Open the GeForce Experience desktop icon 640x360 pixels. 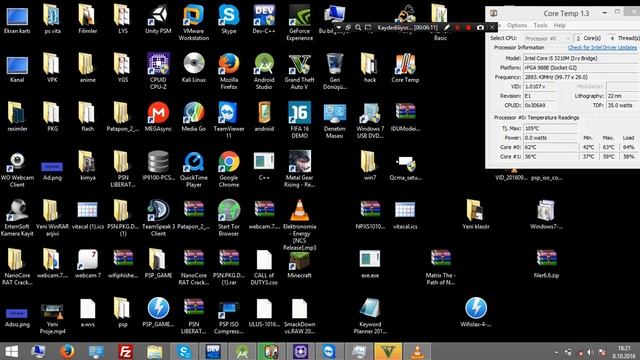pyautogui.click(x=299, y=22)
